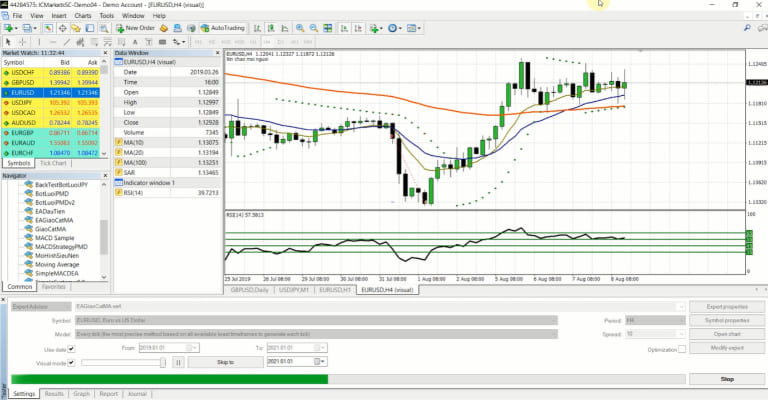Viewport: 768px width, 400px height.
Task: Switch to the GBPUSD,Daily chart tab
Action: tap(251, 289)
